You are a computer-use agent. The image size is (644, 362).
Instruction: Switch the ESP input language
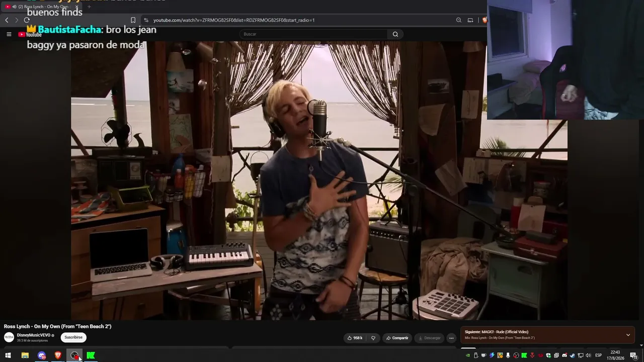point(599,355)
